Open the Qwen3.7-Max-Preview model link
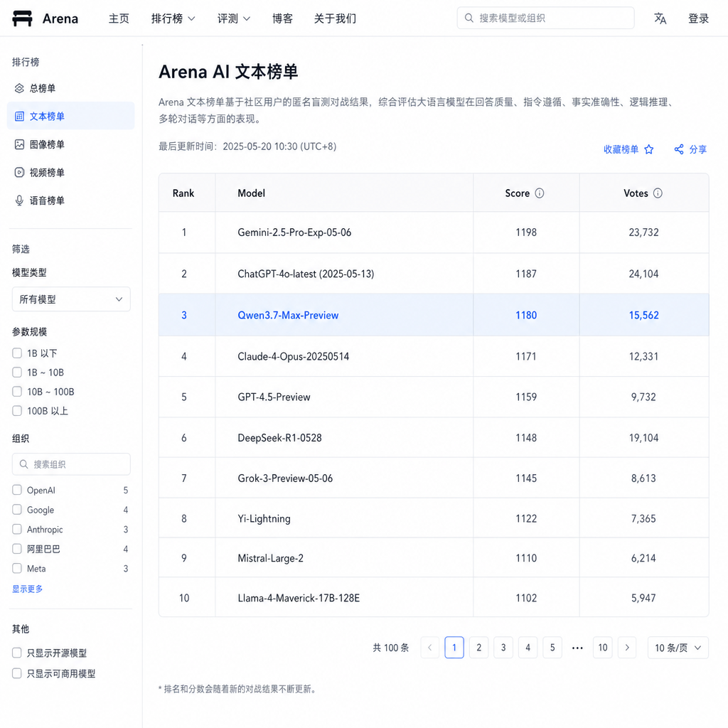Screen dimensions: 728x728 click(288, 315)
